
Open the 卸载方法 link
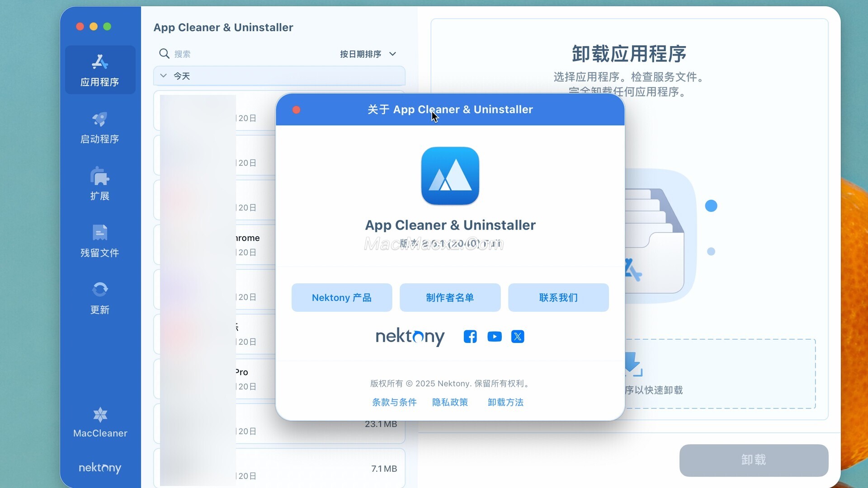(505, 402)
